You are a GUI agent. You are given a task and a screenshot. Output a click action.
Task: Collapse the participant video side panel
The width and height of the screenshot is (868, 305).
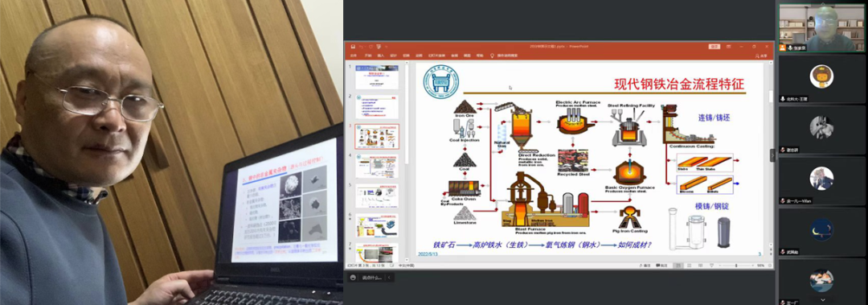pos(772,156)
